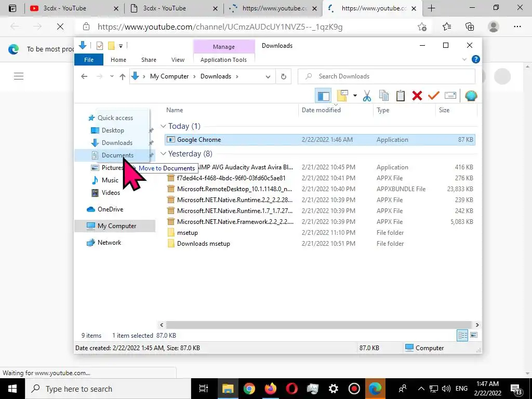
Task: Select the Google Chrome application file
Action: point(320,140)
